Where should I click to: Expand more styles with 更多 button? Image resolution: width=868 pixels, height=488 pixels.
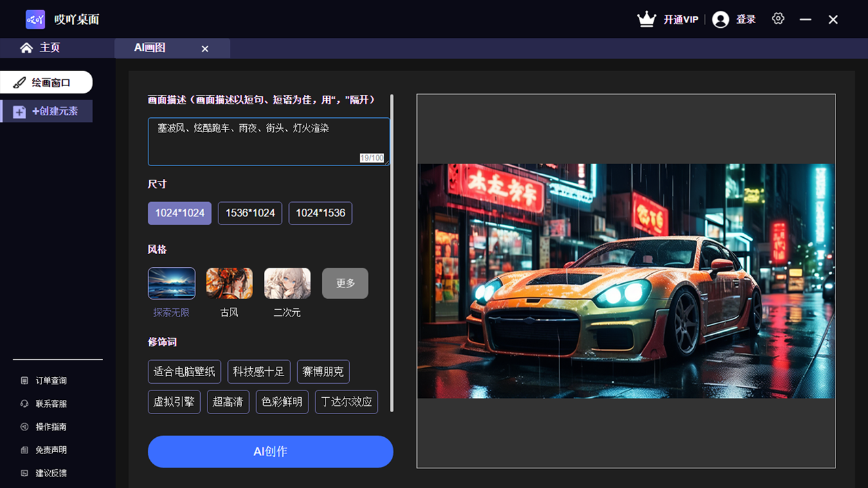tap(344, 283)
